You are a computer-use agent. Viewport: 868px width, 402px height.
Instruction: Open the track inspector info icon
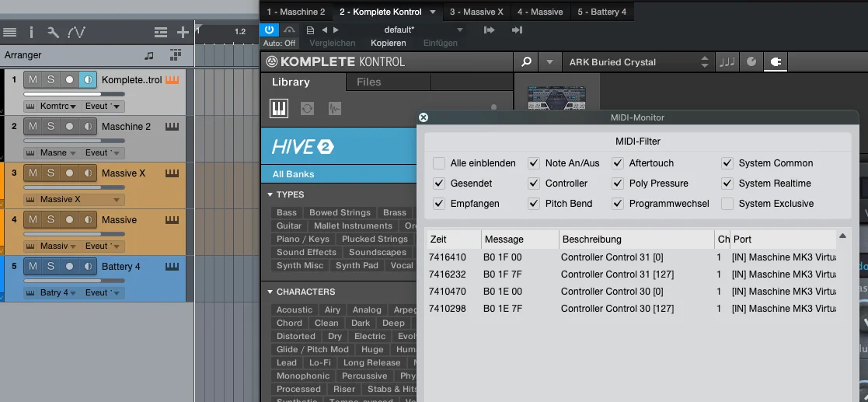(x=31, y=33)
